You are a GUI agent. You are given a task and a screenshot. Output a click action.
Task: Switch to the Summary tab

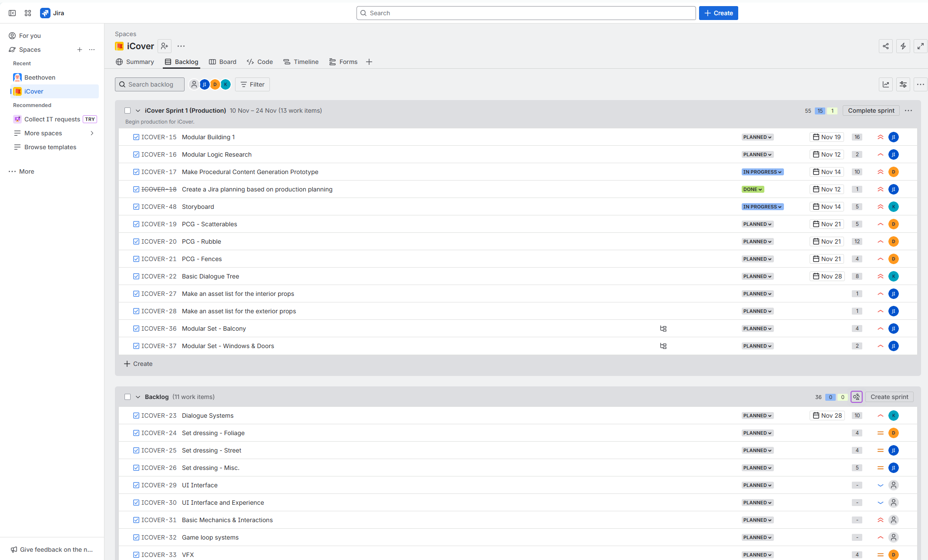click(x=135, y=62)
